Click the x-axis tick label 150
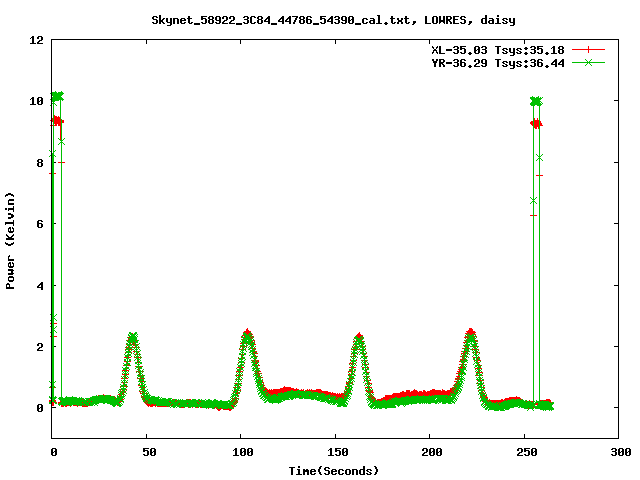The height and width of the screenshot is (480, 640). (x=338, y=452)
